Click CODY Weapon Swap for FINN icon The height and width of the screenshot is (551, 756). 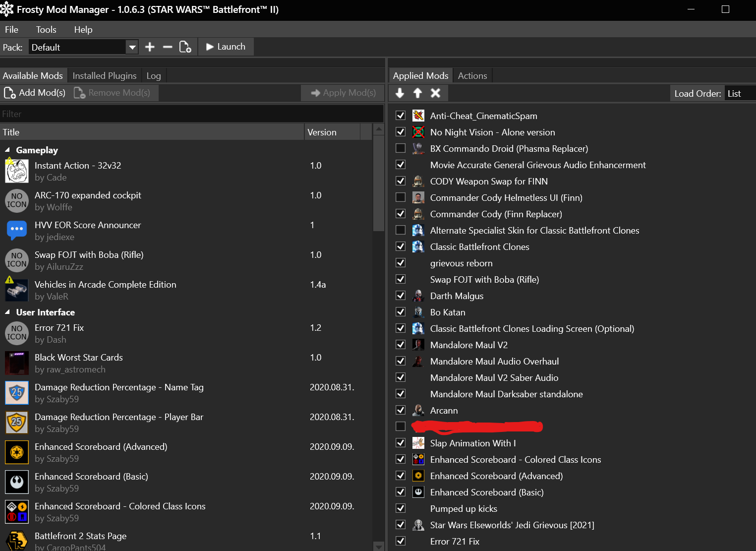(x=418, y=181)
